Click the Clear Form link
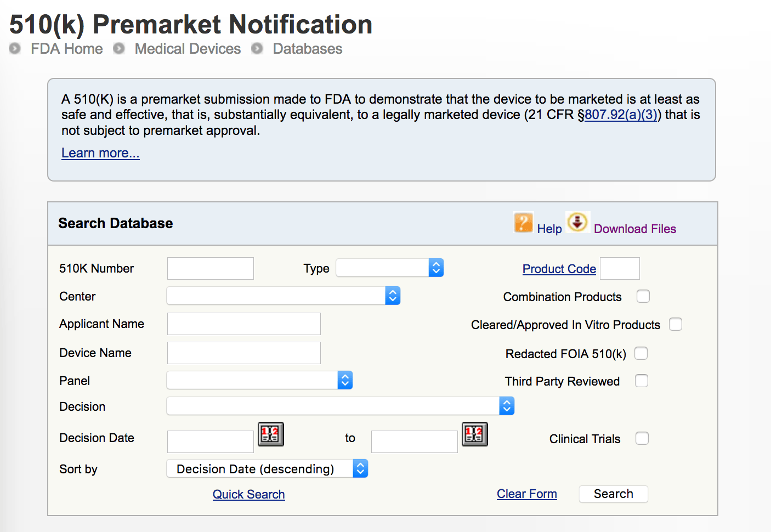 click(527, 494)
